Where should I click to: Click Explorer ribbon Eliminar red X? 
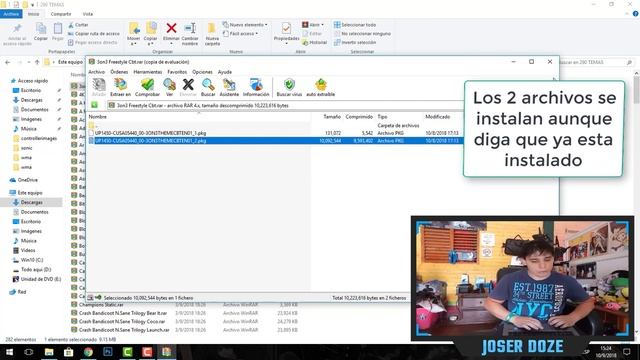171,32
